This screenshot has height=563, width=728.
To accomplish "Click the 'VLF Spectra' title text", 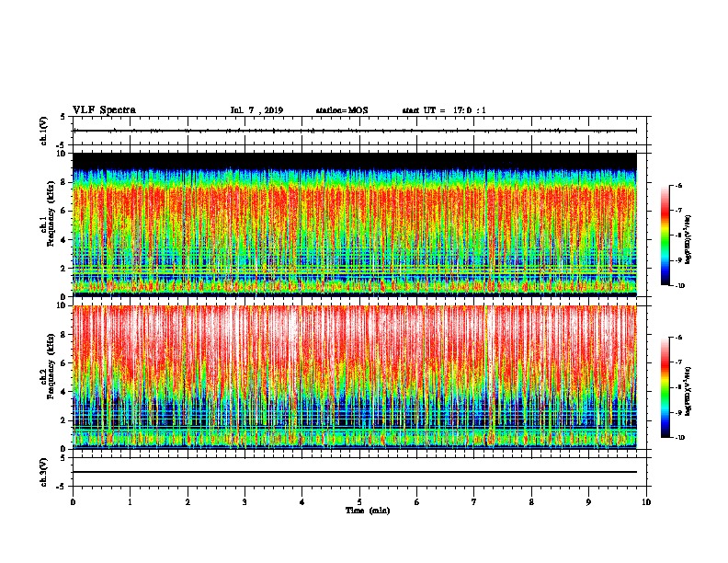I will coord(104,110).
